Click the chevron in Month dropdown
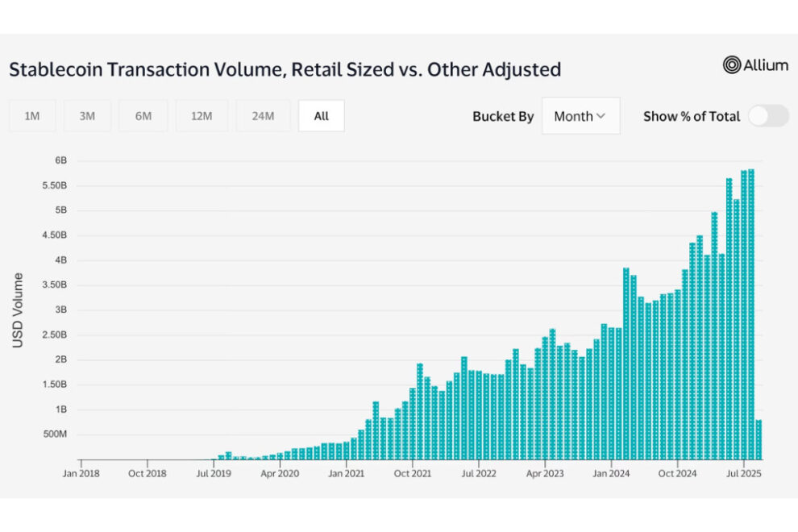Image resolution: width=798 pixels, height=532 pixels. coord(601,116)
